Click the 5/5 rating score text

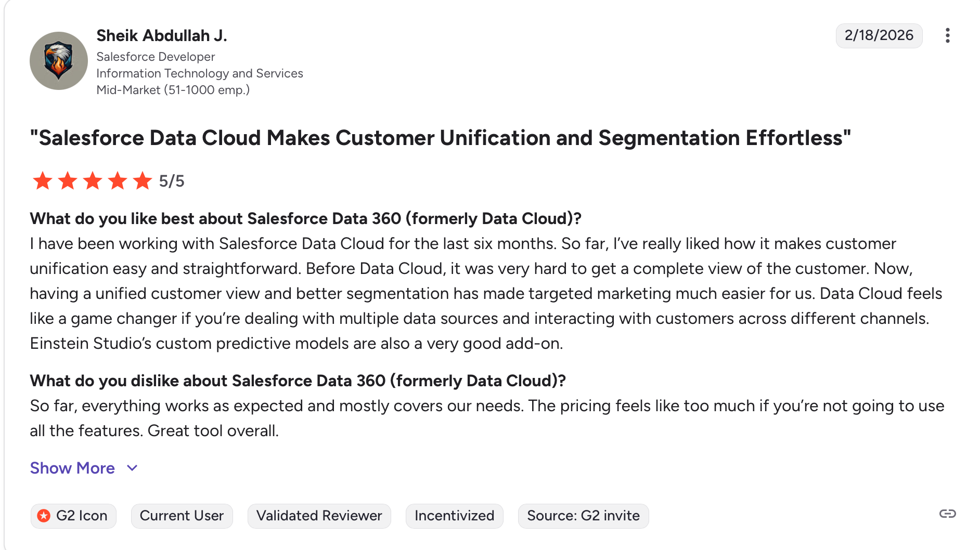pos(172,181)
